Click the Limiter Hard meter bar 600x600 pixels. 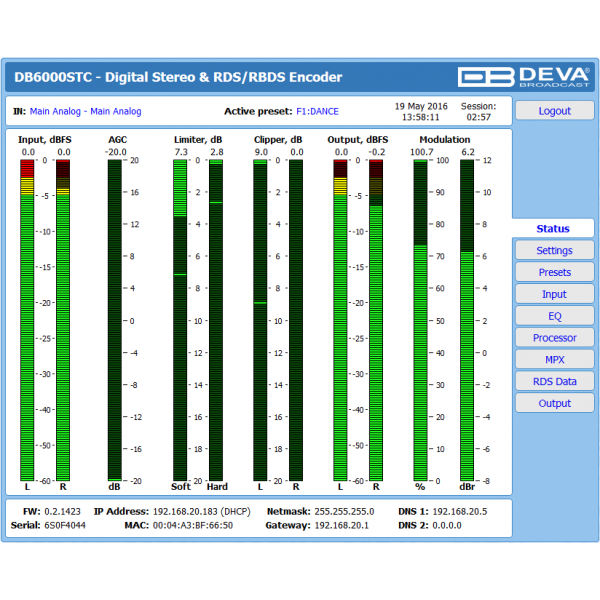pos(216,320)
